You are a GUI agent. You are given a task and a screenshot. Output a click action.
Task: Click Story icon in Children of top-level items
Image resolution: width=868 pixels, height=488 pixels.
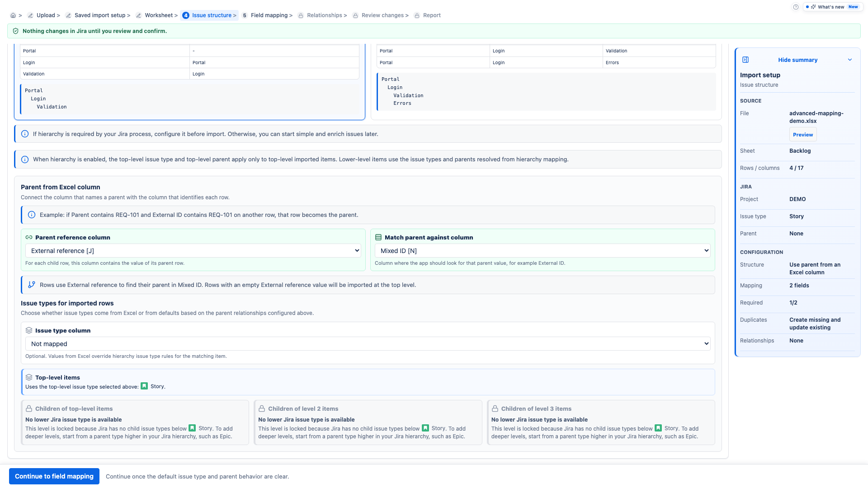[192, 428]
